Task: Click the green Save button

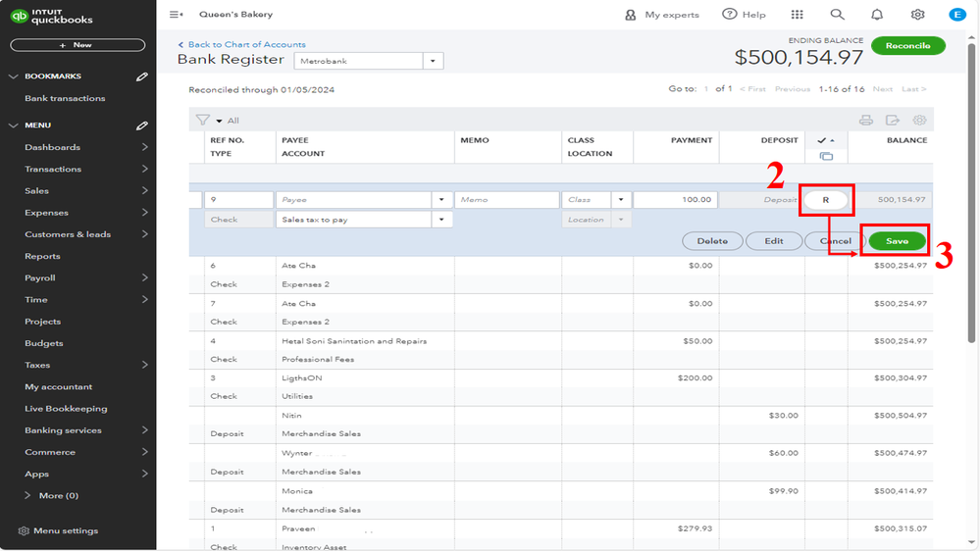Action: click(897, 241)
